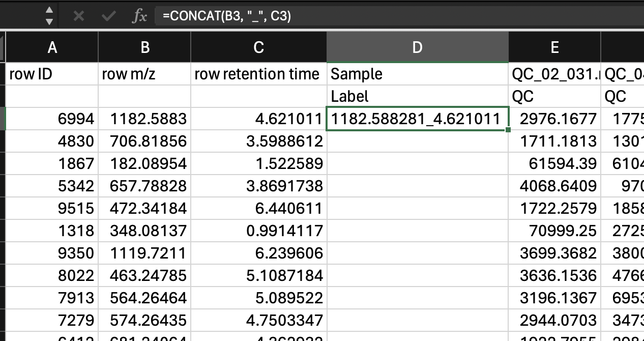Cancel the formula edit with the X icon

[78, 16]
